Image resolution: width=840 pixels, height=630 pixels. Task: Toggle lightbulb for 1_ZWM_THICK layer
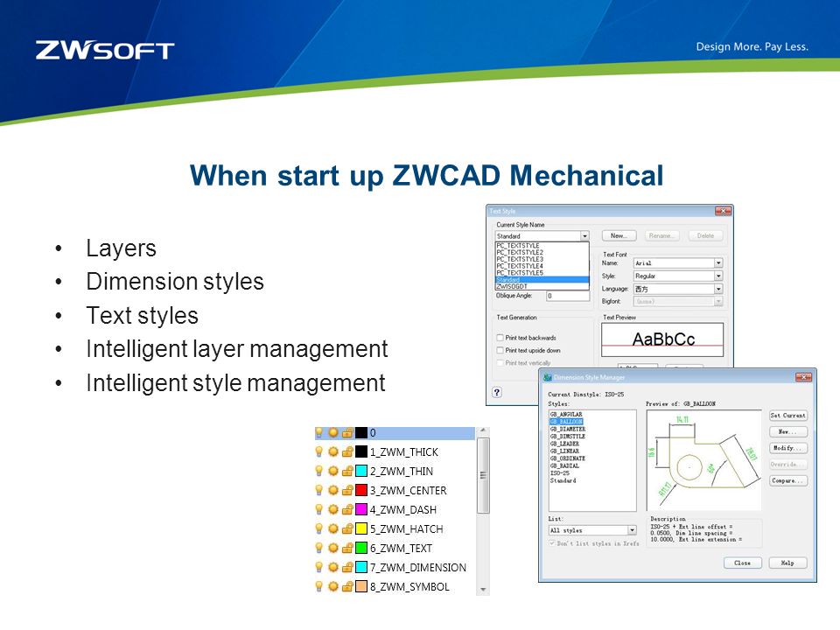318,451
